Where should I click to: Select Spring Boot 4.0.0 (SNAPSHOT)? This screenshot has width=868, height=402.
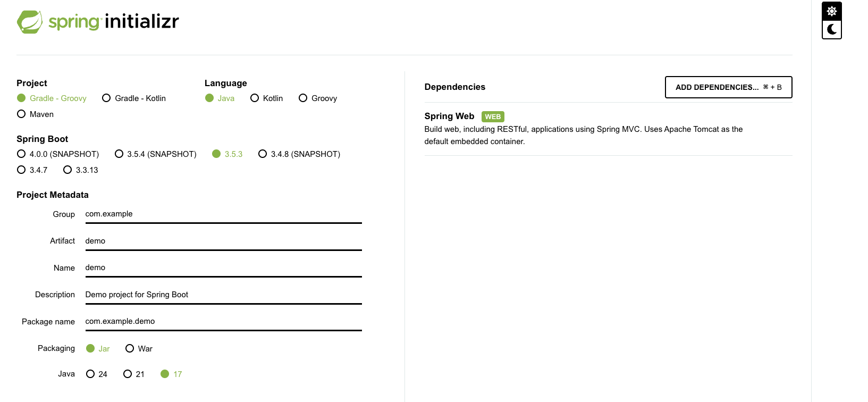[x=21, y=154]
